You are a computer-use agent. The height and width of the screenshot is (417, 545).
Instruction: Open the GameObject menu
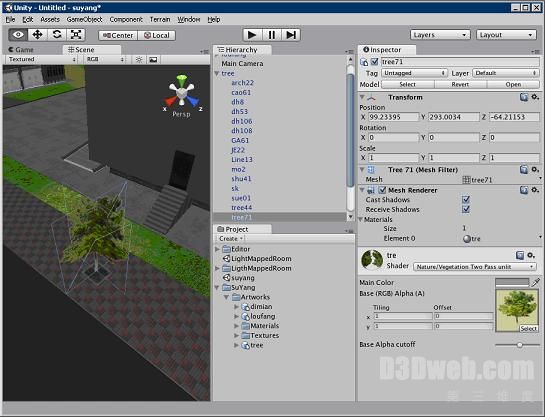84,19
